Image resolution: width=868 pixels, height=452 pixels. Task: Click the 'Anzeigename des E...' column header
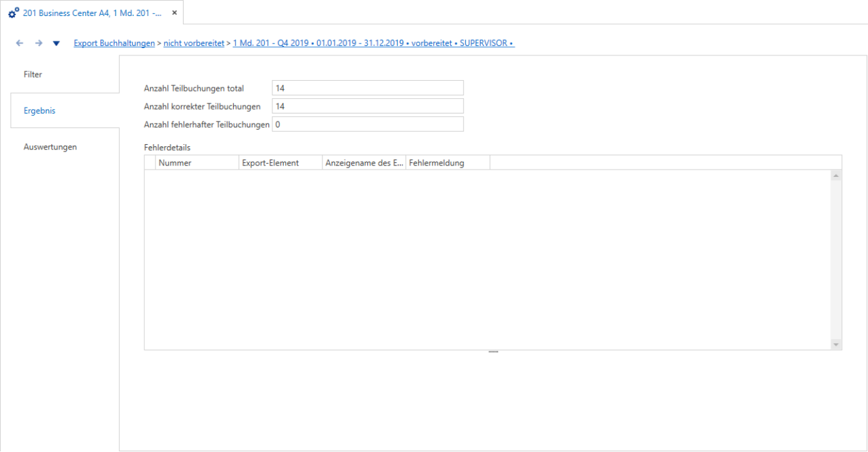(x=364, y=163)
